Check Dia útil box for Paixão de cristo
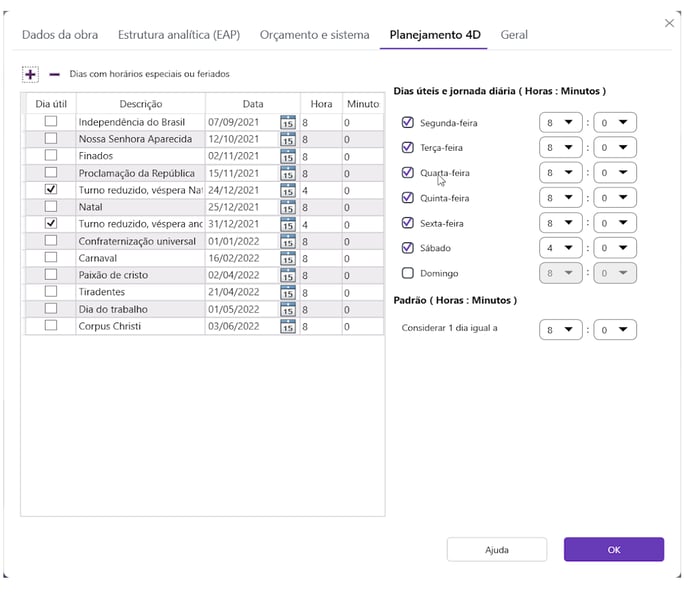Image resolution: width=688 pixels, height=594 pixels. (50, 274)
